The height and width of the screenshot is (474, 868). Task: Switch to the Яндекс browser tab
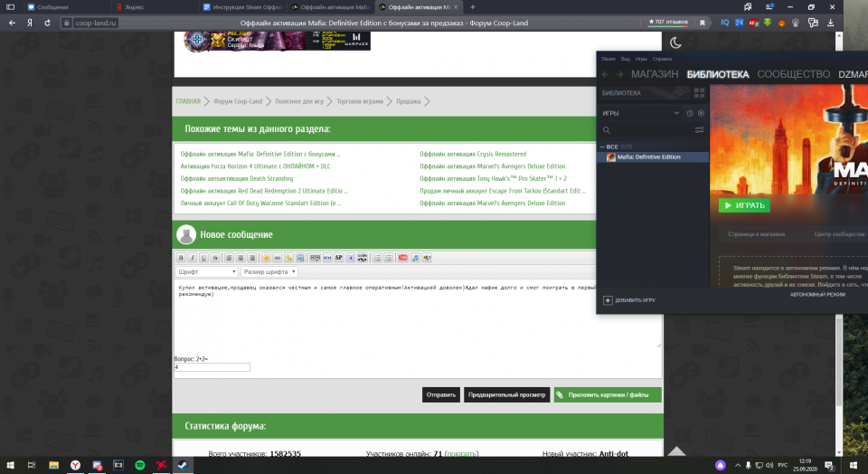pyautogui.click(x=154, y=7)
